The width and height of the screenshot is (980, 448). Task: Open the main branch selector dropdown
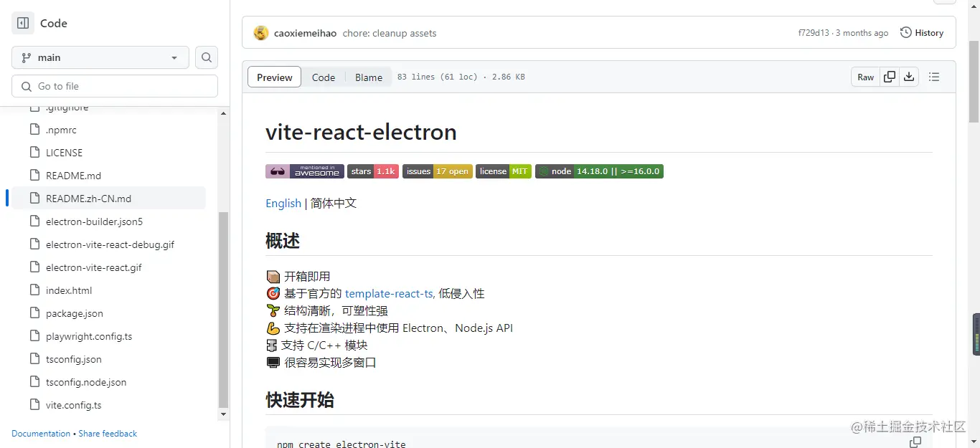[x=100, y=57]
